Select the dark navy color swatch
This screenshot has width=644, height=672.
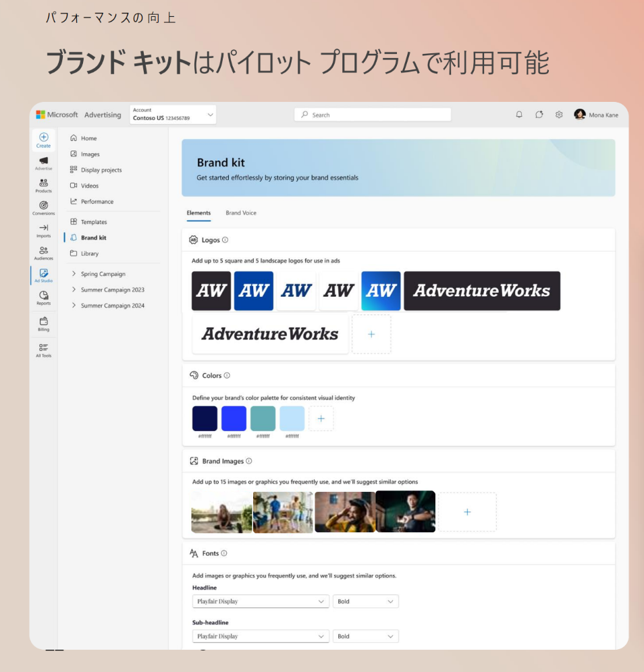tap(205, 419)
